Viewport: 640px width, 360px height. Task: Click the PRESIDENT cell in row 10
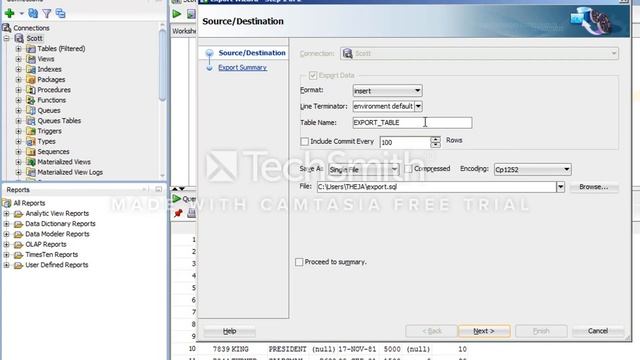[x=287, y=349]
